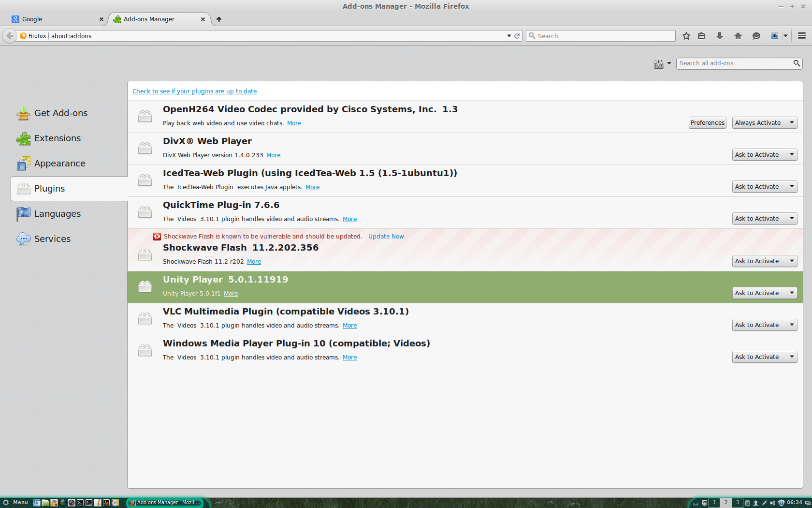Click More link for Shockwave Flash
812x508 pixels.
point(254,262)
